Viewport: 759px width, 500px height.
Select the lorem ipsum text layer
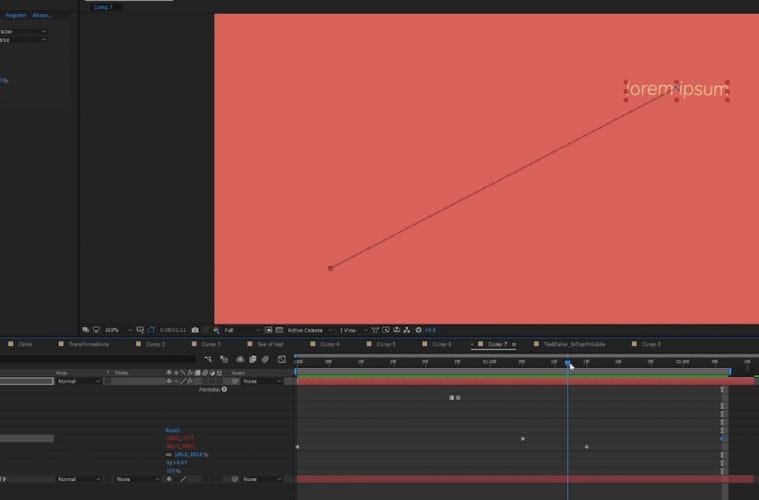pyautogui.click(x=676, y=91)
